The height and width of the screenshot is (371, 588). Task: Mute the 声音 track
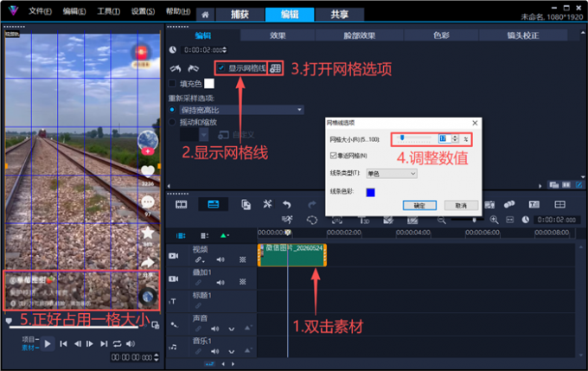pyautogui.click(x=214, y=329)
